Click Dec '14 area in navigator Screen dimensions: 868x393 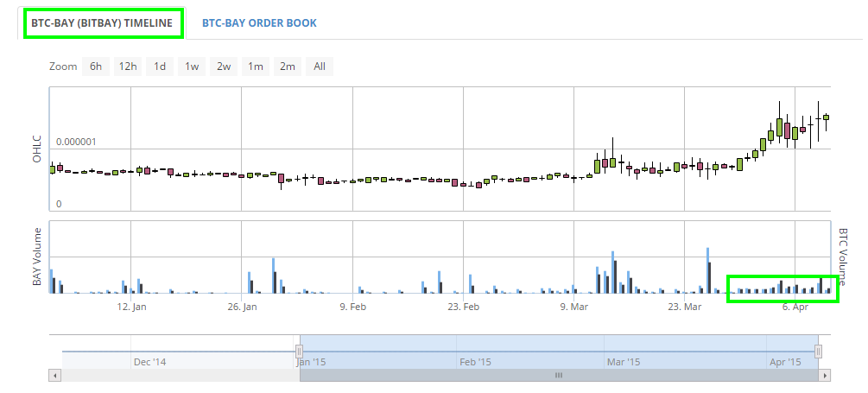pyautogui.click(x=150, y=362)
